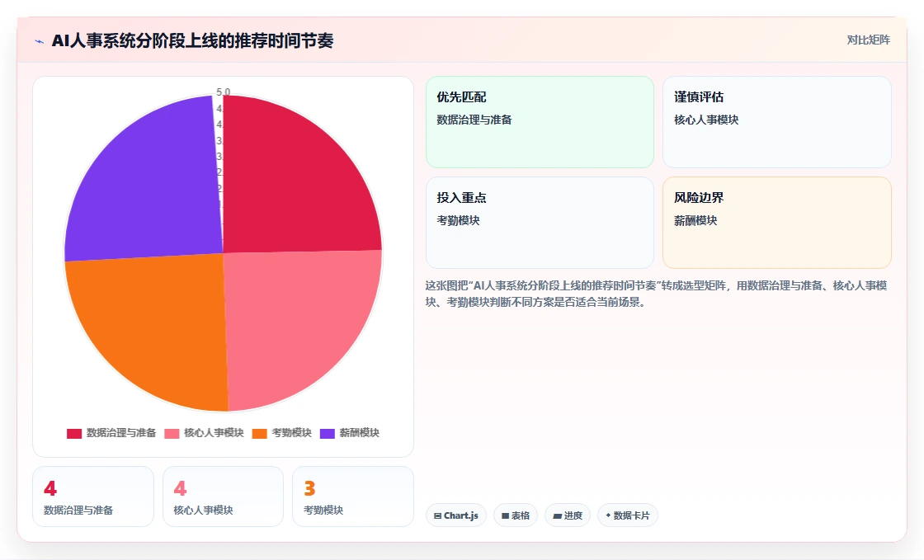Select the 进度 tag chip
The image size is (924, 560).
point(568,515)
